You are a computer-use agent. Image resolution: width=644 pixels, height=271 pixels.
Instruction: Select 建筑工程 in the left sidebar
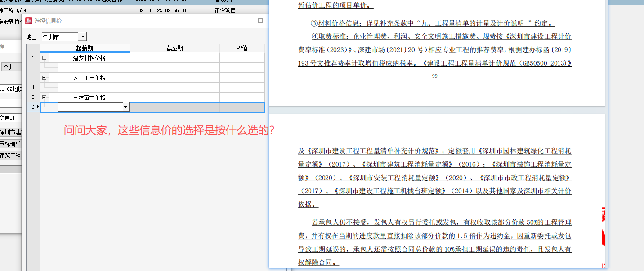[9, 156]
